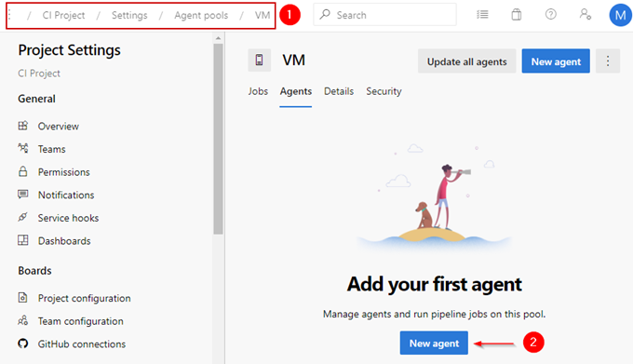
Task: Click the sidebar scroll up arrow
Action: [x=218, y=38]
